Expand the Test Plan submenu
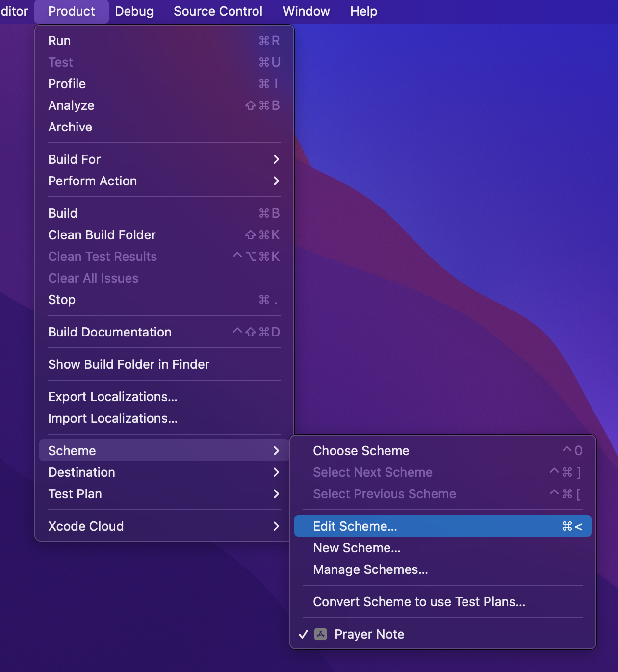This screenshot has height=672, width=618. [x=164, y=494]
